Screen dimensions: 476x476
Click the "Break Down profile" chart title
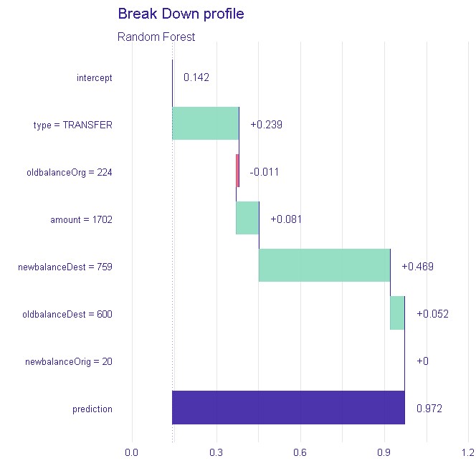coord(179,14)
